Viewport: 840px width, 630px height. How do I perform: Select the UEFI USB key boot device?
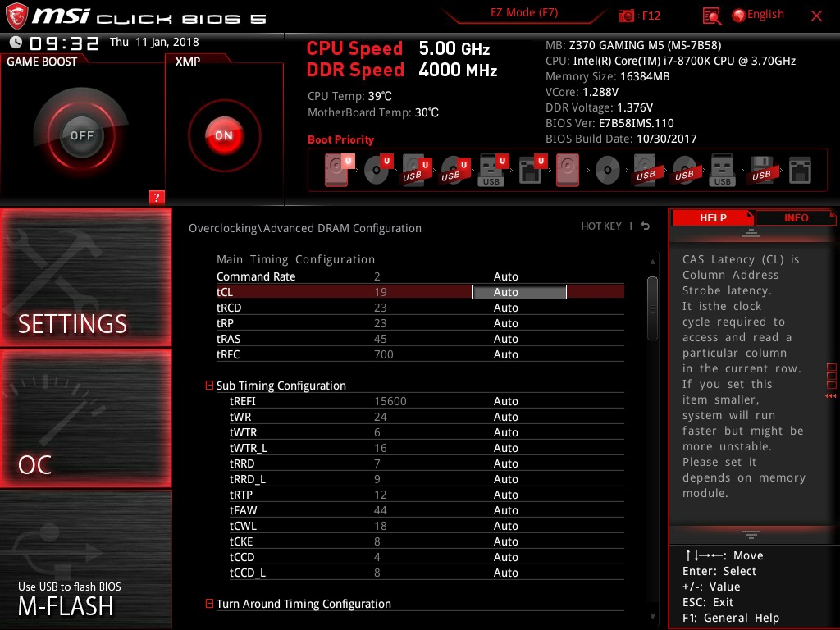(492, 171)
